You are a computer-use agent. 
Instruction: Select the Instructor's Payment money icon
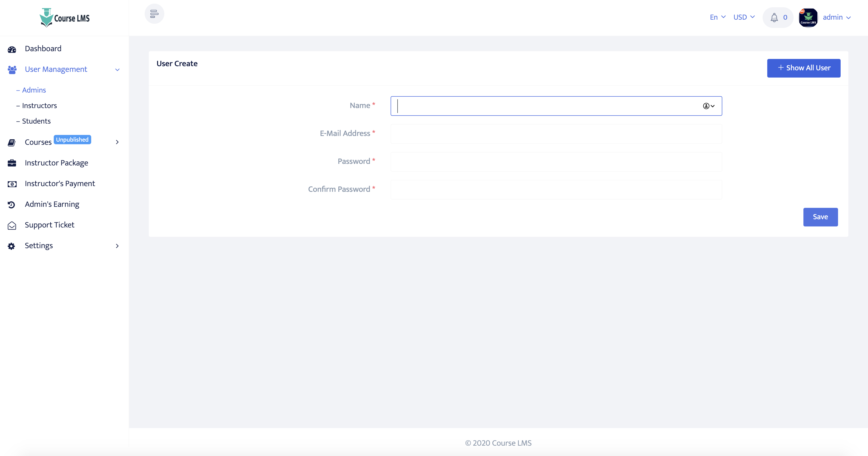click(x=12, y=184)
